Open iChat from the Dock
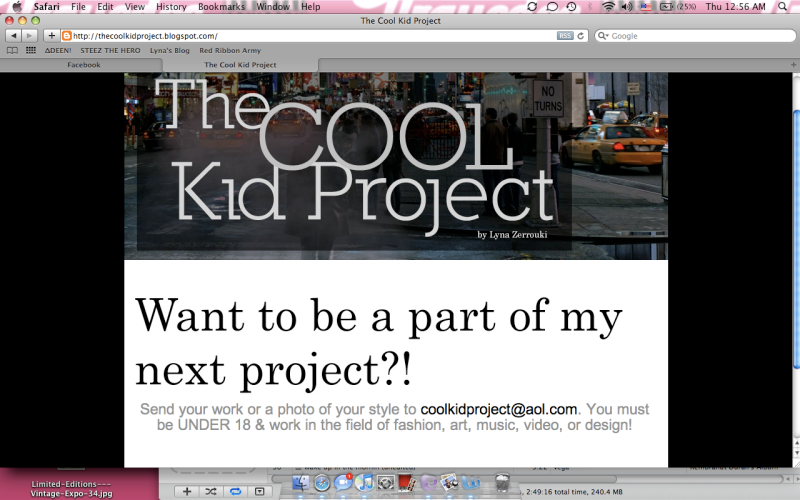Screen dimensions: 800x500 (343, 482)
